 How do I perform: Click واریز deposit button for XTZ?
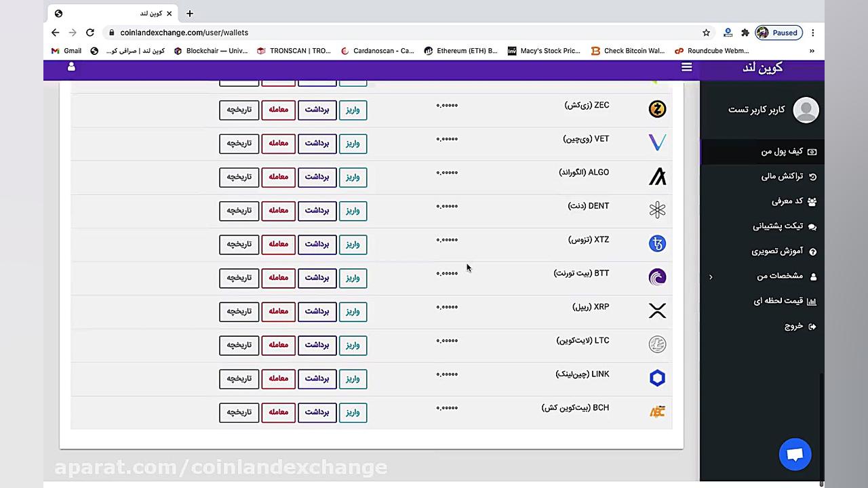353,244
